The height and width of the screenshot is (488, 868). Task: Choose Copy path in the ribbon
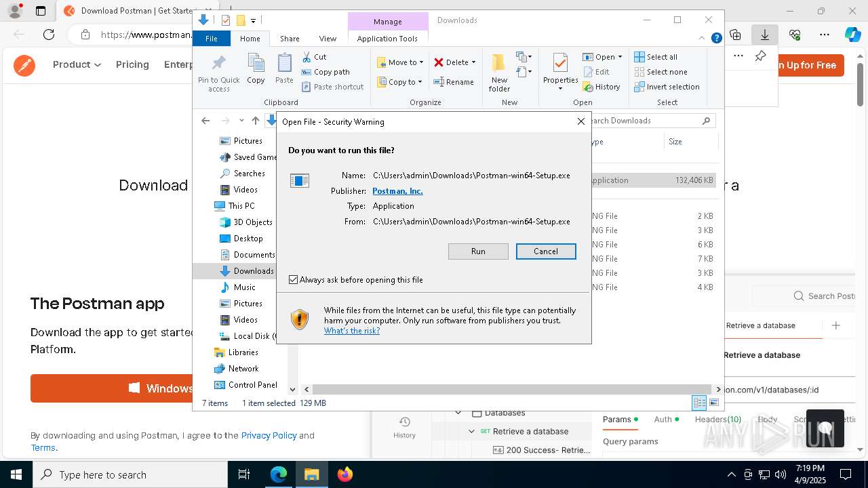pos(325,72)
